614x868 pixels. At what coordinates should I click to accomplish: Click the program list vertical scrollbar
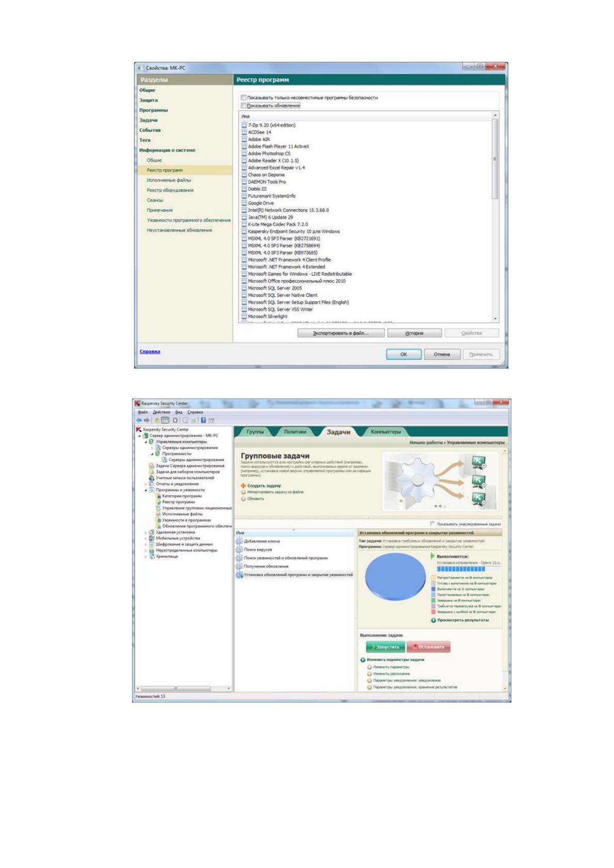coord(495,217)
